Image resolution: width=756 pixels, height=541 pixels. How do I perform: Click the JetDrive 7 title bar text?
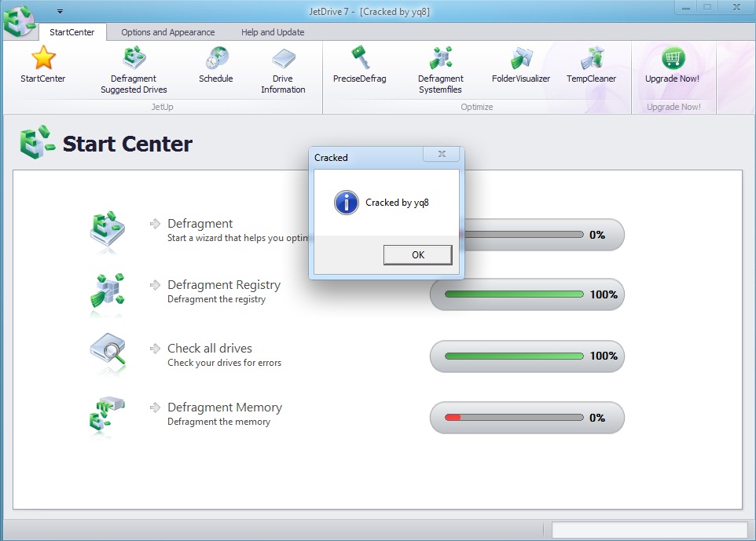pos(369,12)
